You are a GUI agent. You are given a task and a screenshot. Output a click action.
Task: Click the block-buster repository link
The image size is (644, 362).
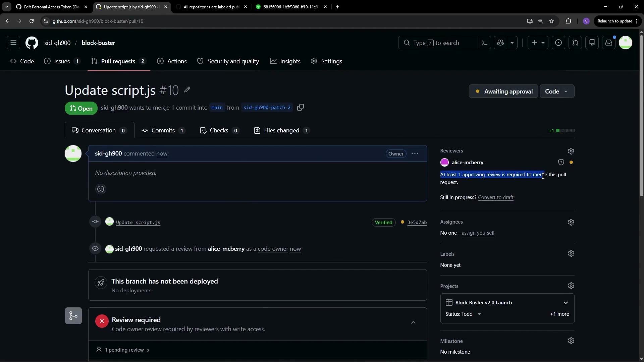pyautogui.click(x=98, y=43)
